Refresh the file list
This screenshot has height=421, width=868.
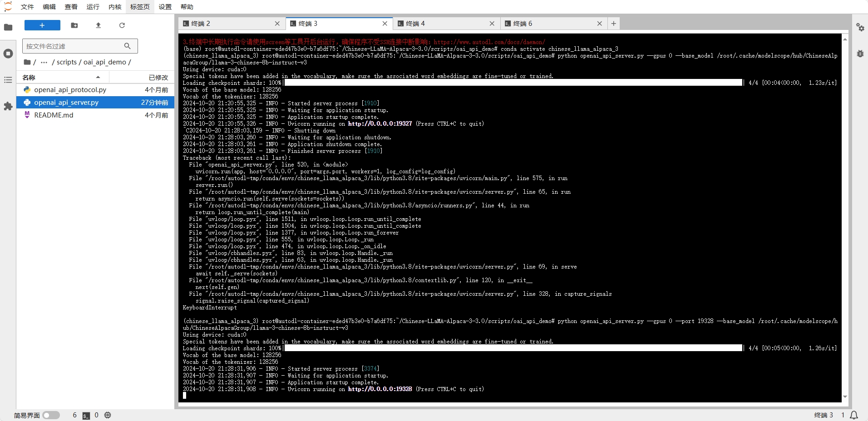pyautogui.click(x=122, y=25)
